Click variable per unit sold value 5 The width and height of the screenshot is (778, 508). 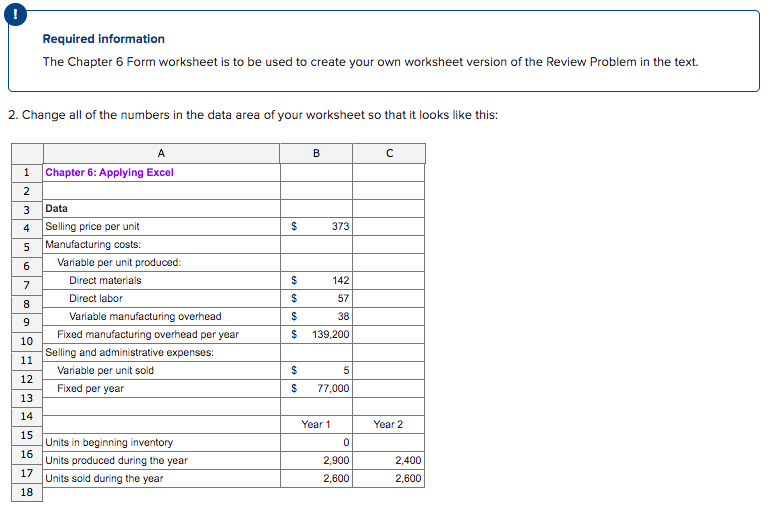[x=346, y=370]
